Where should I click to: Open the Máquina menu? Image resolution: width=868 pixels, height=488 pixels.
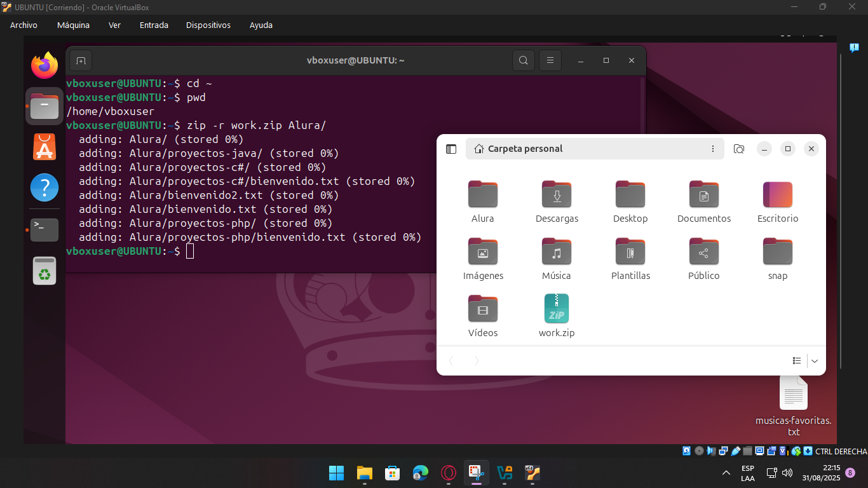73,25
